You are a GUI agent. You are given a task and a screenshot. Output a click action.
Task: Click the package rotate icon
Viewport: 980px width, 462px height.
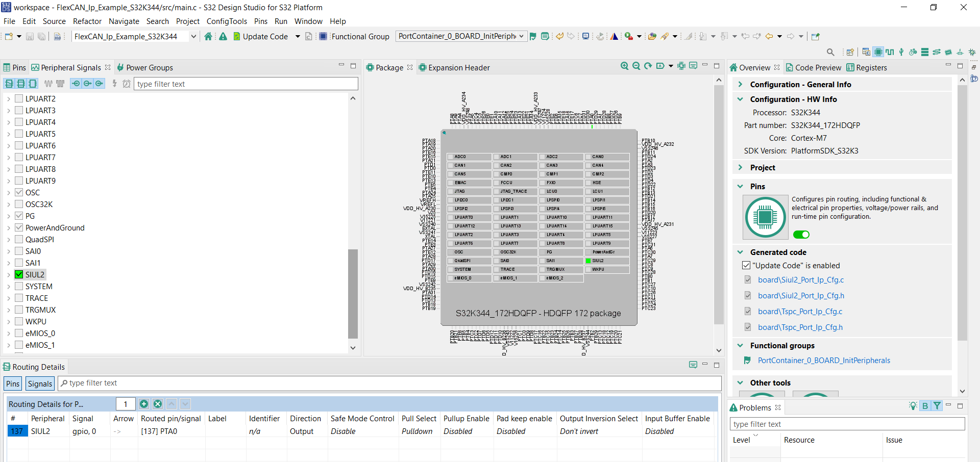648,66
